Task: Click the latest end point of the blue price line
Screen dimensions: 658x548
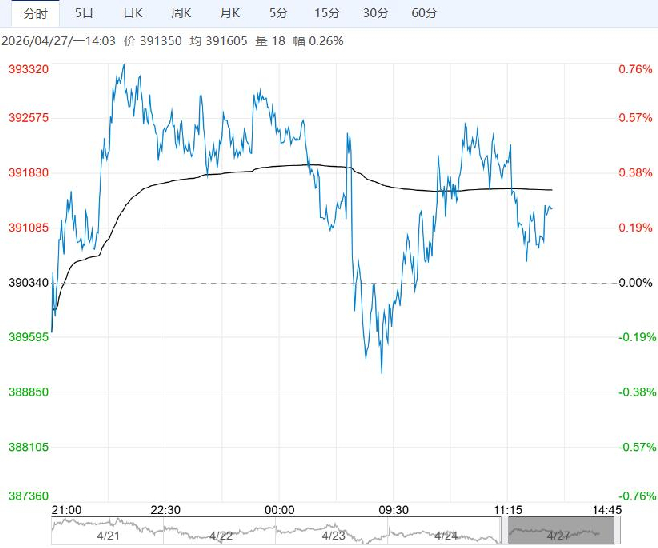Action: point(552,208)
